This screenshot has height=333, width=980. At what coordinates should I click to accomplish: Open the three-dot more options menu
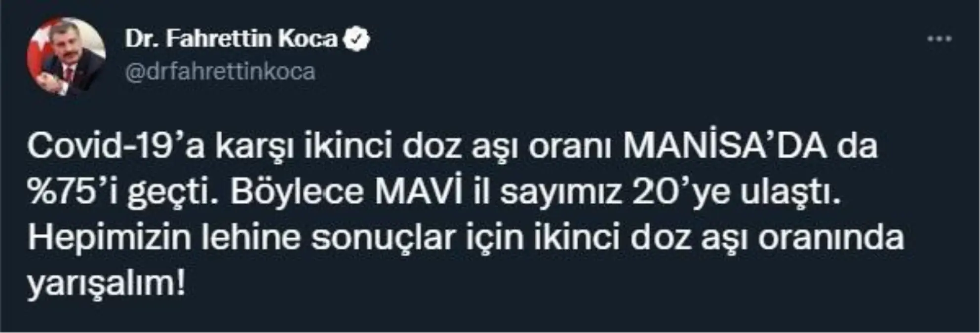click(x=939, y=39)
